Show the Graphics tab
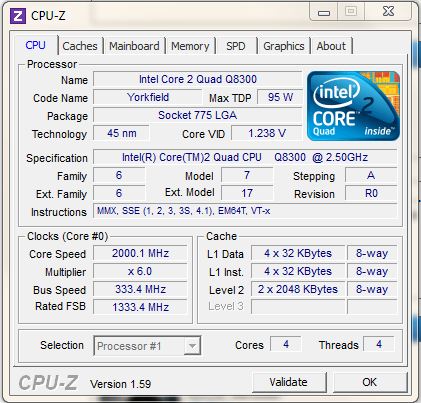The height and width of the screenshot is (403, 421). (x=284, y=46)
